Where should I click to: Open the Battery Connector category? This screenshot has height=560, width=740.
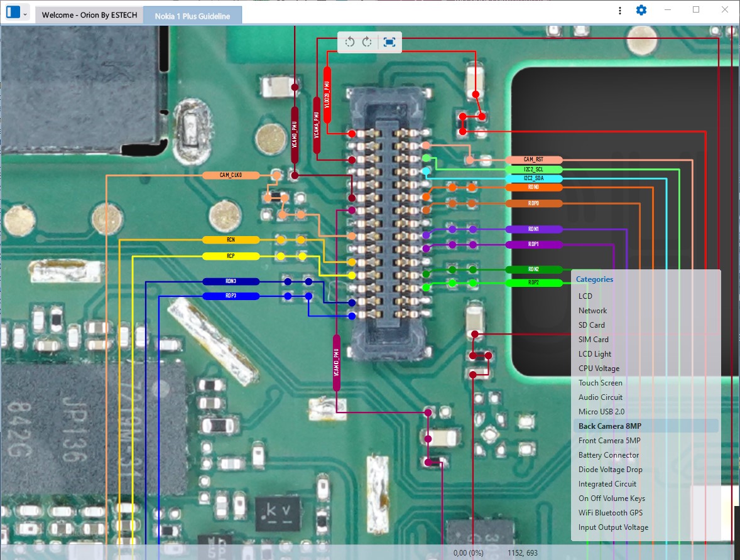click(608, 455)
